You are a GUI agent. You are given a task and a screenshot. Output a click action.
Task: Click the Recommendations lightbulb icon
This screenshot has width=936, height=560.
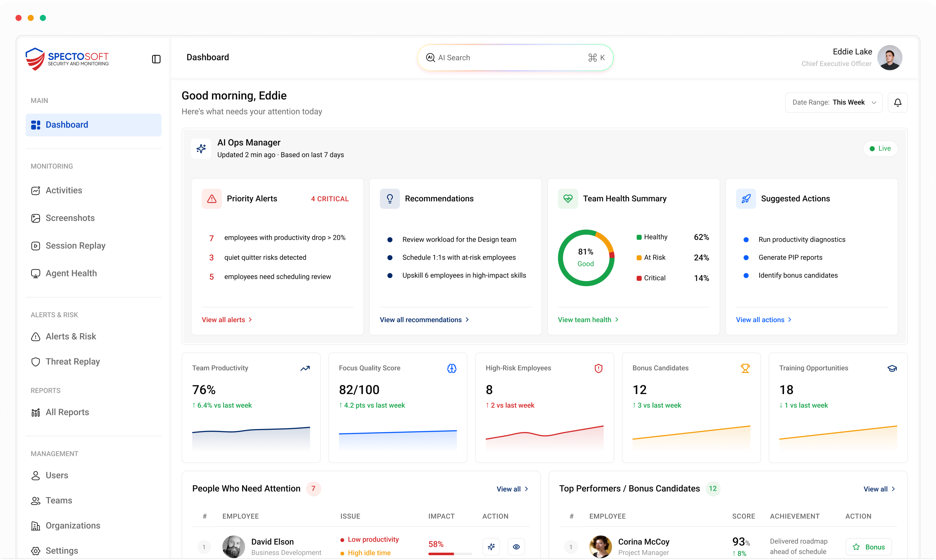tap(390, 198)
